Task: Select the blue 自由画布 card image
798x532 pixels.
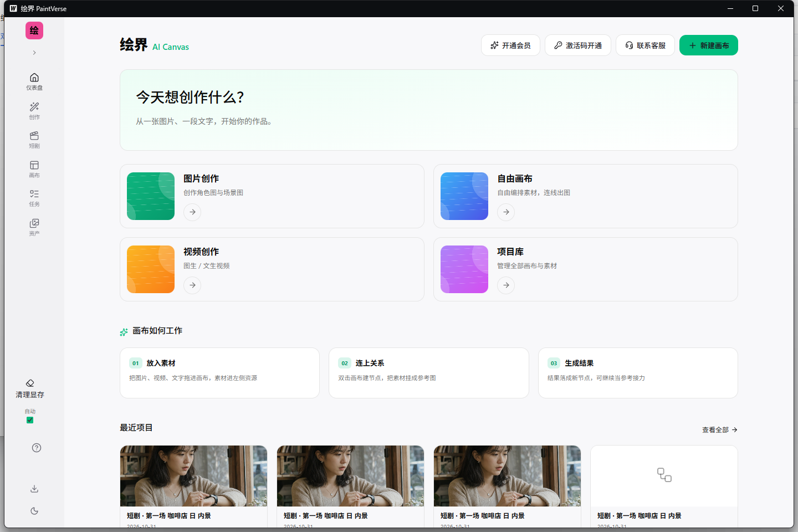Action: coord(464,196)
